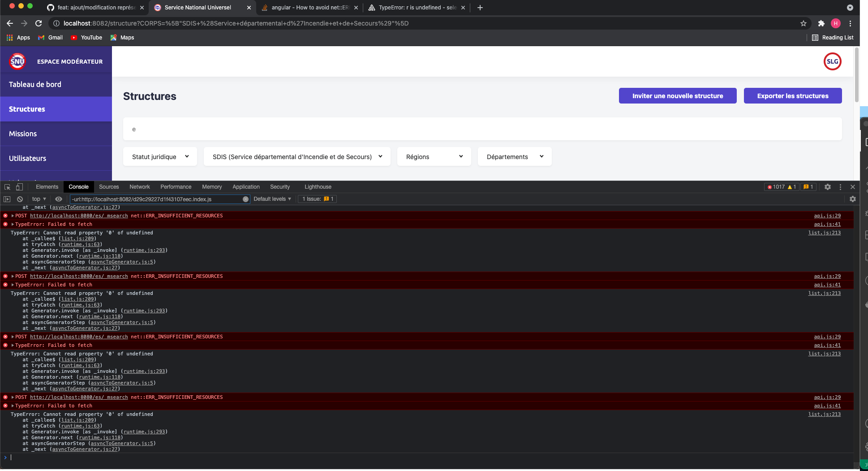Viewport: 868px width, 471px height.
Task: Toggle the device toolbar icon
Action: (x=19, y=186)
